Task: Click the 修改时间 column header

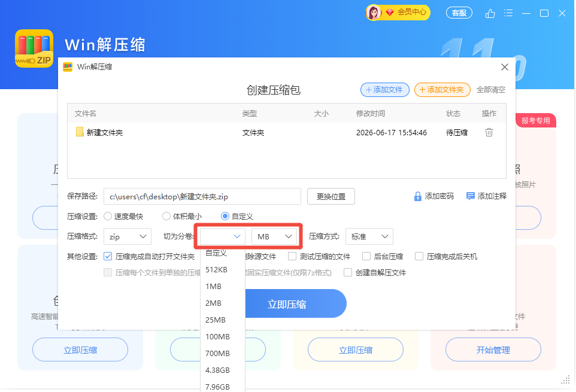Action: (x=370, y=114)
